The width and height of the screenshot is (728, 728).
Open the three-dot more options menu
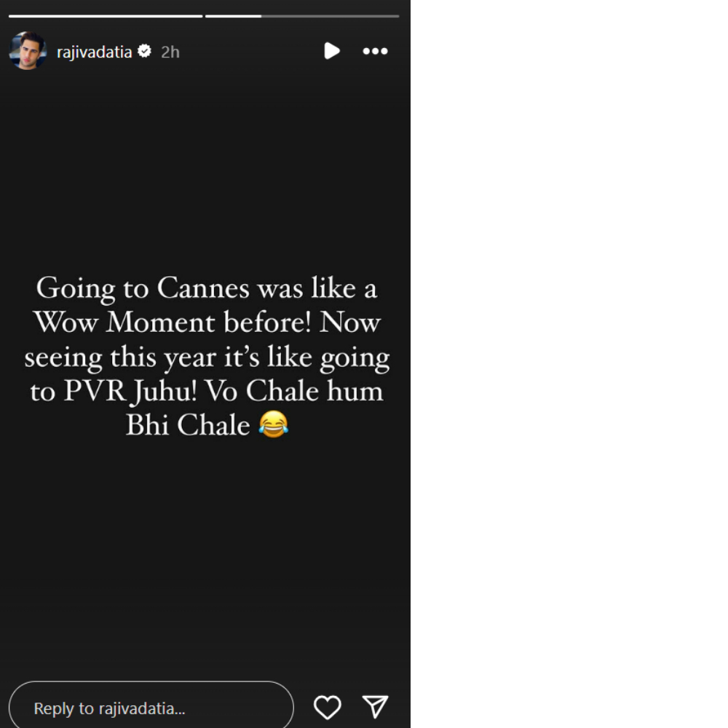[375, 51]
